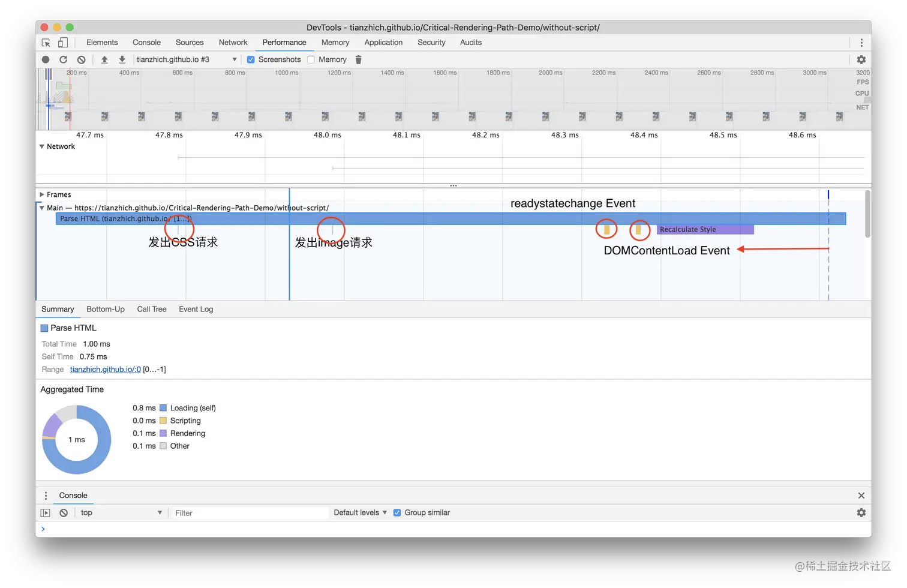The width and height of the screenshot is (907, 588).
Task: Click the macOS yellow minimize window button
Action: point(57,28)
